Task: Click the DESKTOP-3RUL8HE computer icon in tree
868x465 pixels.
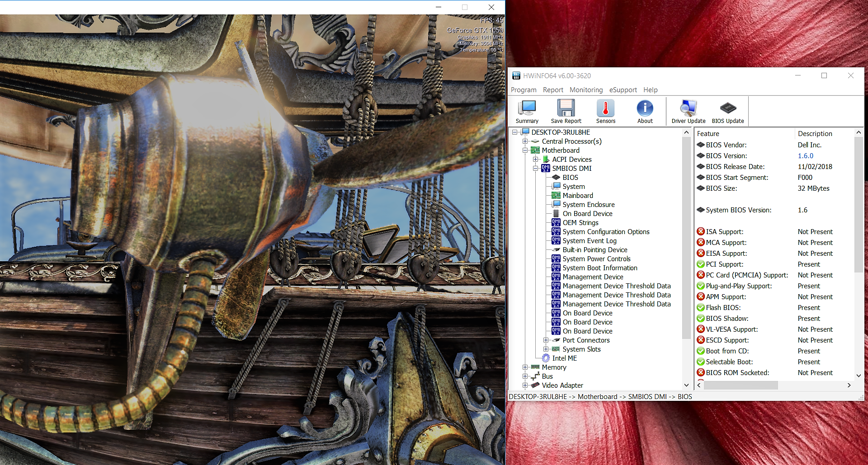Action: point(525,132)
